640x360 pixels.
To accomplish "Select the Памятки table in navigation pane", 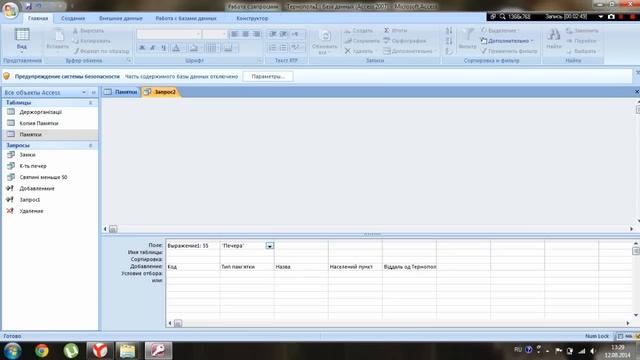I will [50, 134].
